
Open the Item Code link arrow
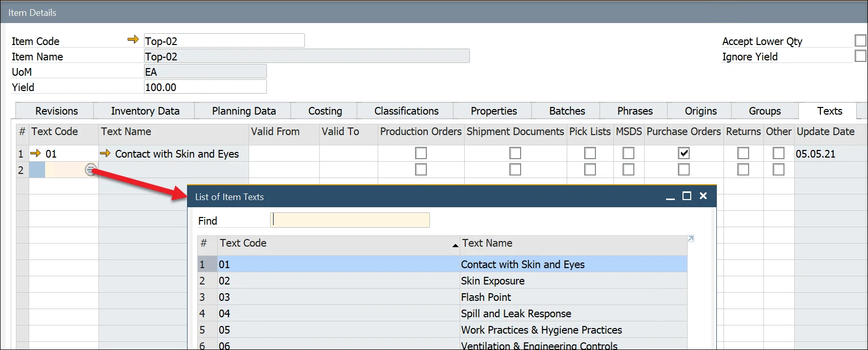[133, 39]
